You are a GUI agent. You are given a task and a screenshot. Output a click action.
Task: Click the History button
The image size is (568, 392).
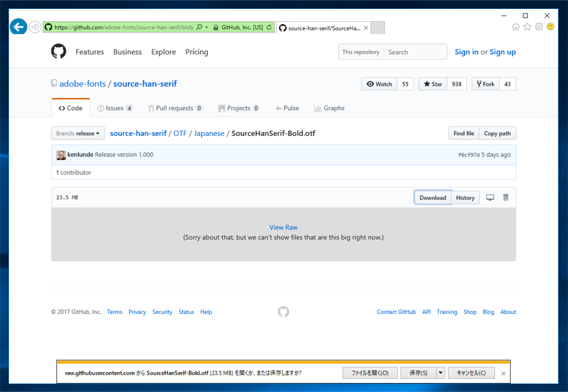465,198
